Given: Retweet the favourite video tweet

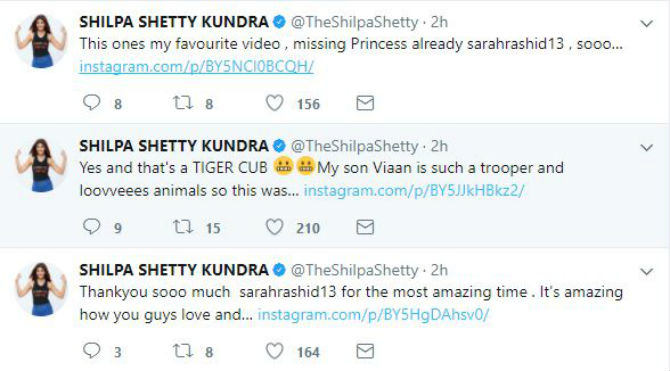Looking at the screenshot, I should (183, 103).
